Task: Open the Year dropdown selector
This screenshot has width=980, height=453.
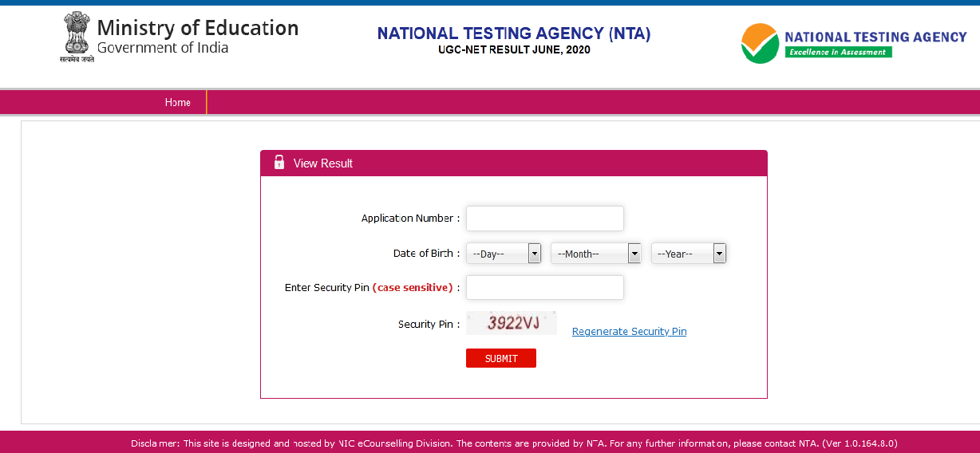Action: coord(682,254)
